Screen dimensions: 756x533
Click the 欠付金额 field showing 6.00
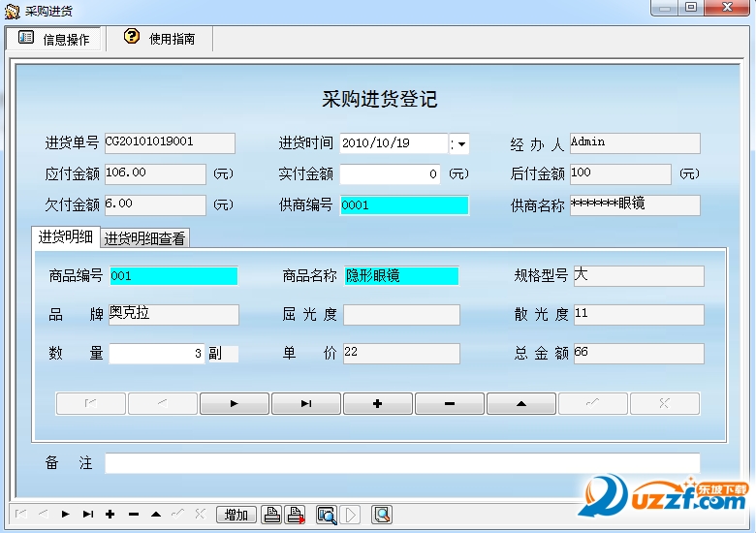coord(155,204)
